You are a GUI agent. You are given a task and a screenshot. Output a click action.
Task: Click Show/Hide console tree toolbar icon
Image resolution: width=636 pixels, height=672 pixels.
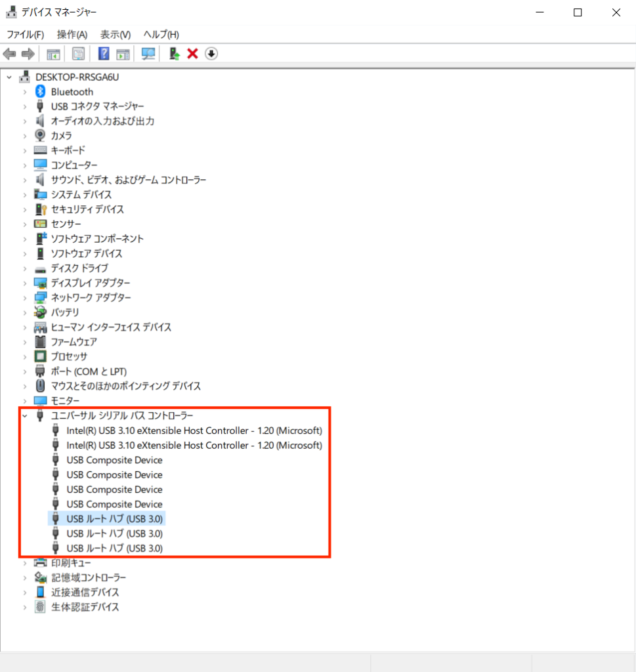[x=54, y=54]
